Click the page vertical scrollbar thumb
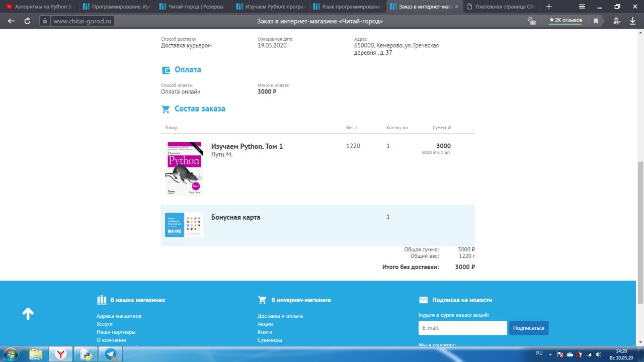This screenshot has height=362, width=644. pos(640,232)
